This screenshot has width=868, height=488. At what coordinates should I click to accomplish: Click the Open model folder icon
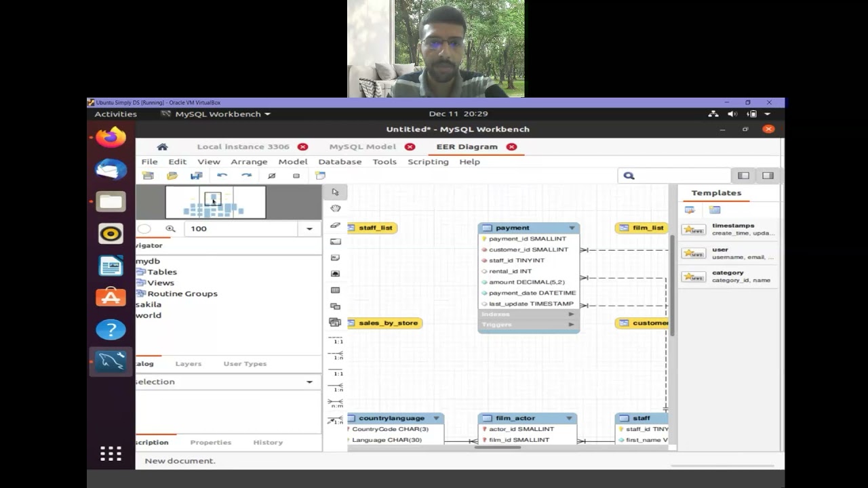click(172, 176)
